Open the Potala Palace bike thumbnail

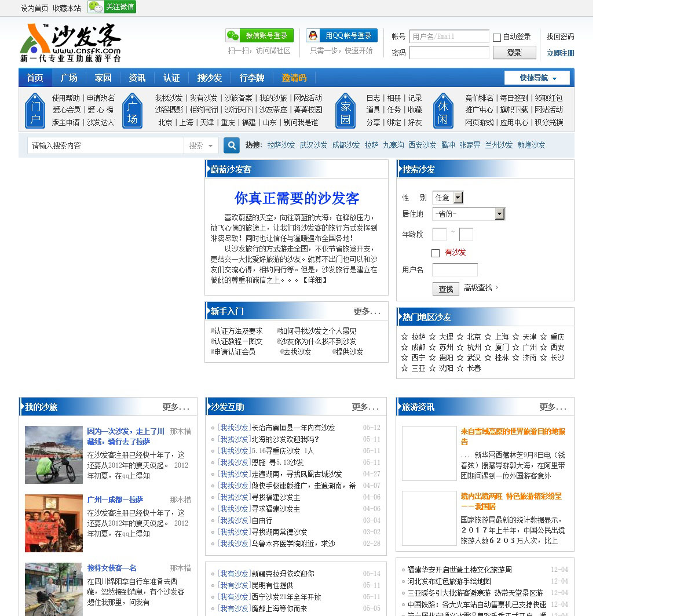54,455
